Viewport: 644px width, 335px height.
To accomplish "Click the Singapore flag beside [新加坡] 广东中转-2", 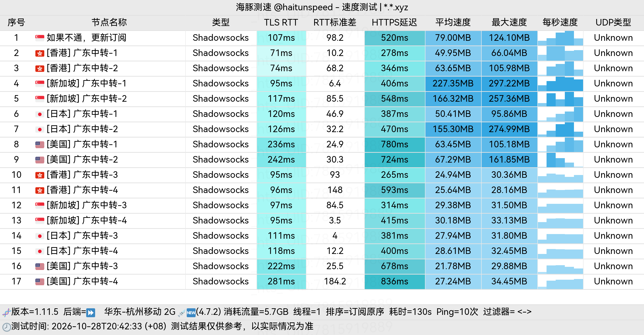I will point(40,99).
